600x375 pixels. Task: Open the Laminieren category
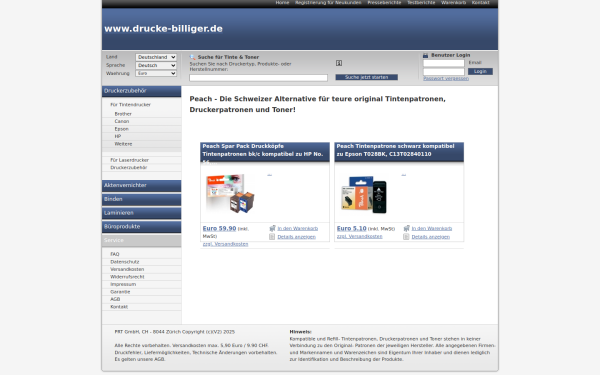(x=142, y=213)
